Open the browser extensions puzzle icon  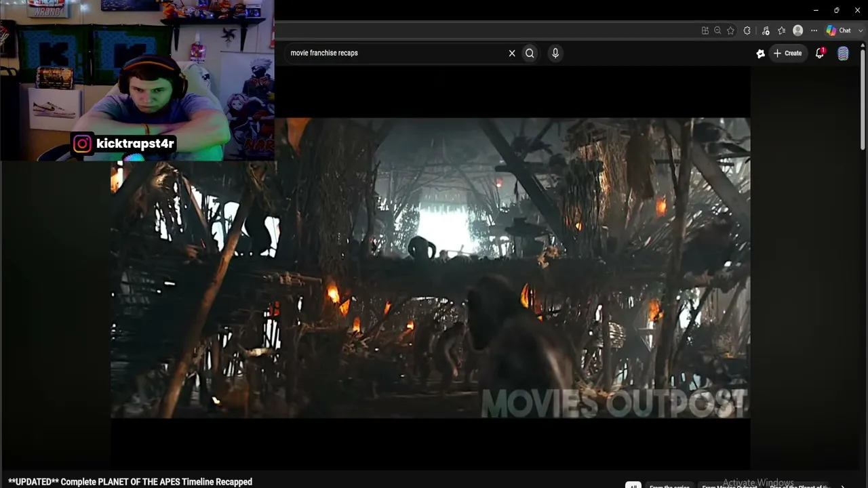747,30
